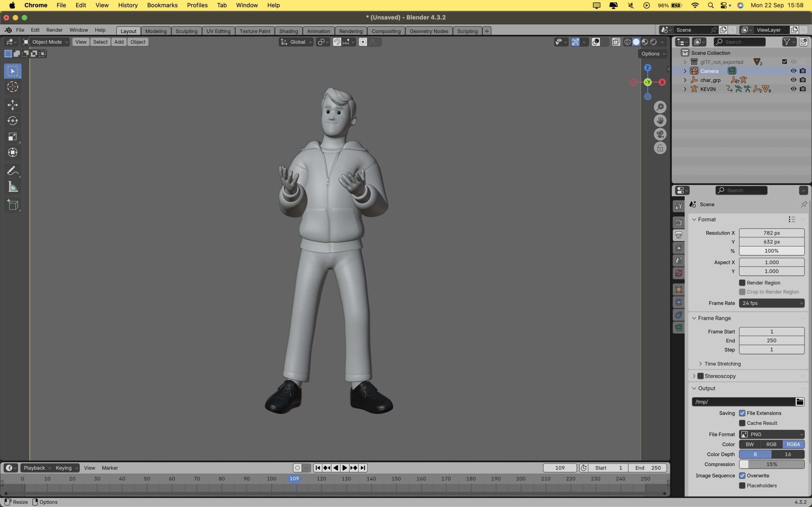Expand the Time Stretching section
This screenshot has width=812, height=507.
coord(721,363)
